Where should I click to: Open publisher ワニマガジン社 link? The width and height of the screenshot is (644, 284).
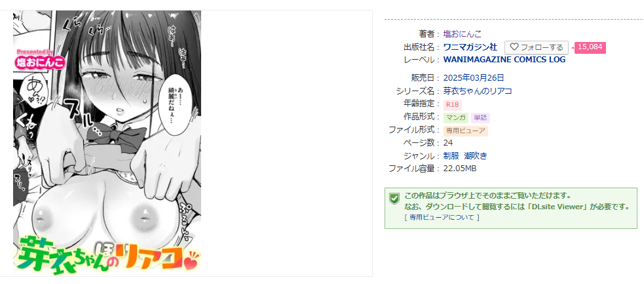coord(470,47)
